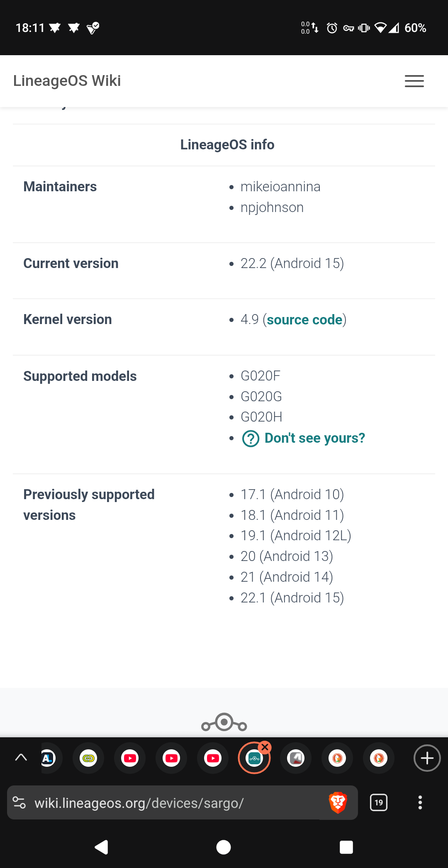The image size is (448, 868).
Task: Open the kernel source code link
Action: [x=304, y=320]
